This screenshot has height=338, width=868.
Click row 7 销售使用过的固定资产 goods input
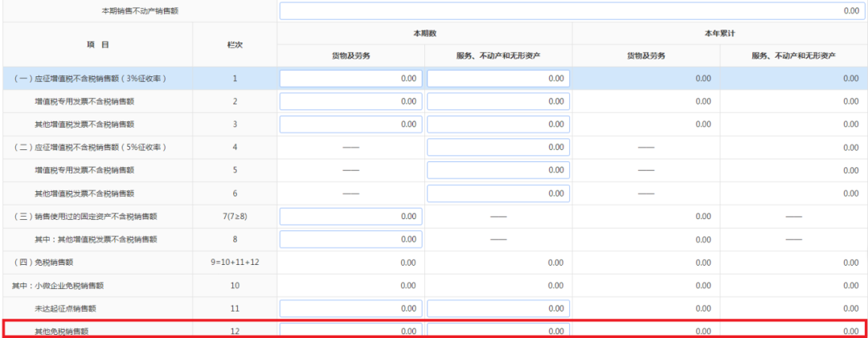click(351, 216)
